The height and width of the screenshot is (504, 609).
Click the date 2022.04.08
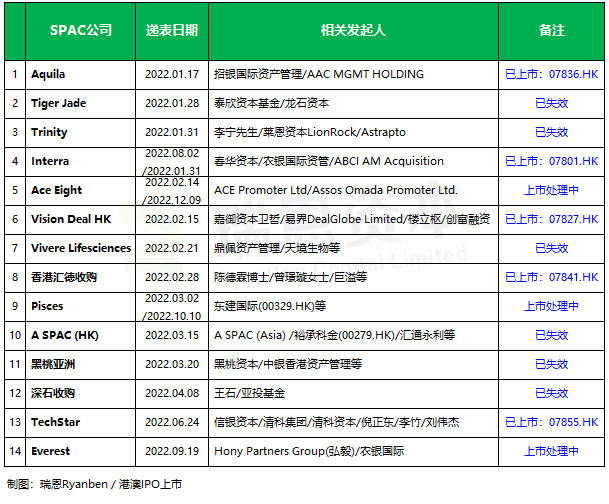[172, 393]
